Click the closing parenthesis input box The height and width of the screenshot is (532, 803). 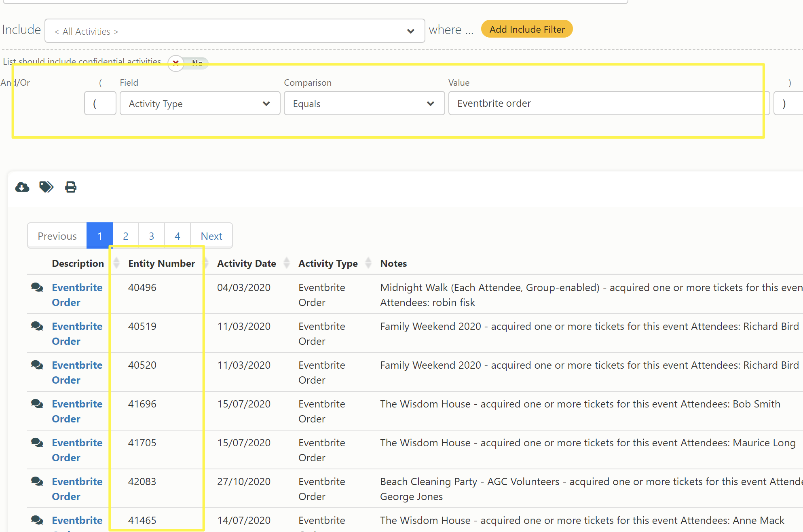click(788, 103)
